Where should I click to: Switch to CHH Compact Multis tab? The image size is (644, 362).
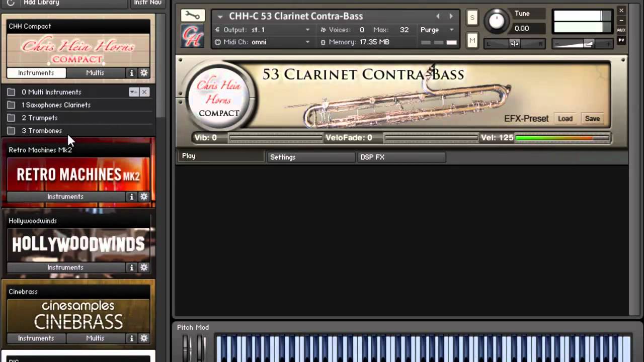pos(95,73)
